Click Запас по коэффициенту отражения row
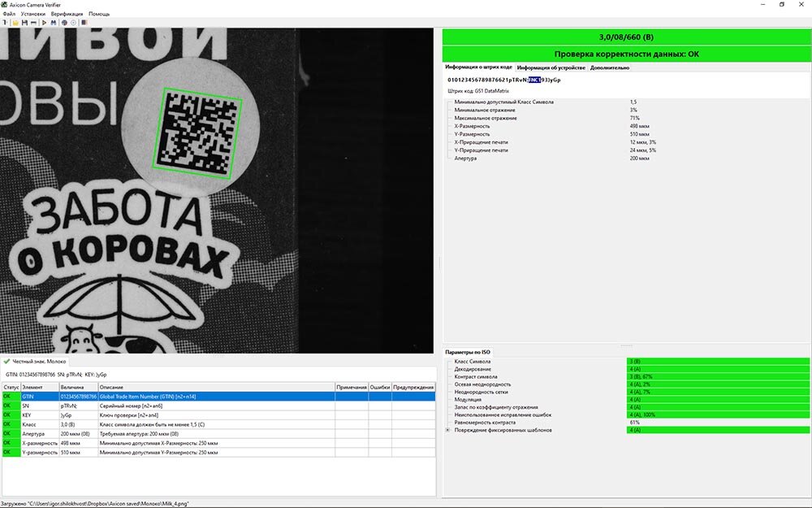 click(627, 407)
